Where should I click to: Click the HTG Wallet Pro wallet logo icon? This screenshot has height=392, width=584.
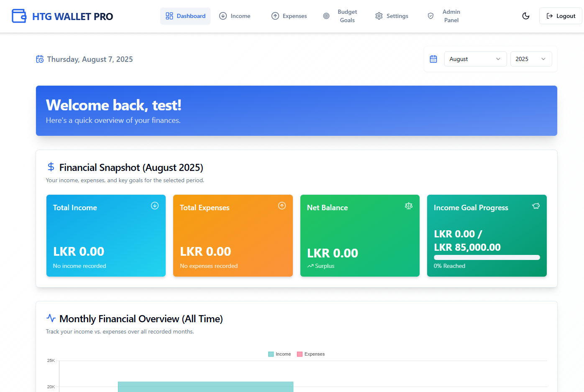click(x=19, y=16)
